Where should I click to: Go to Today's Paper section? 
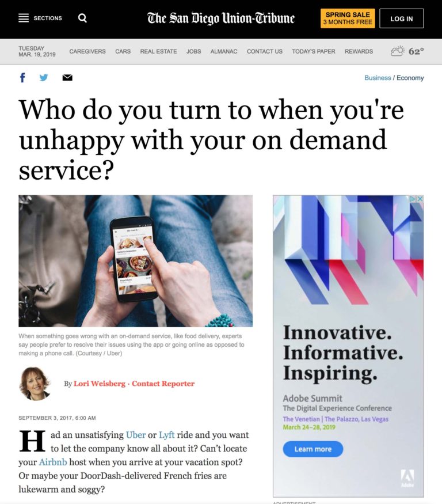click(314, 51)
